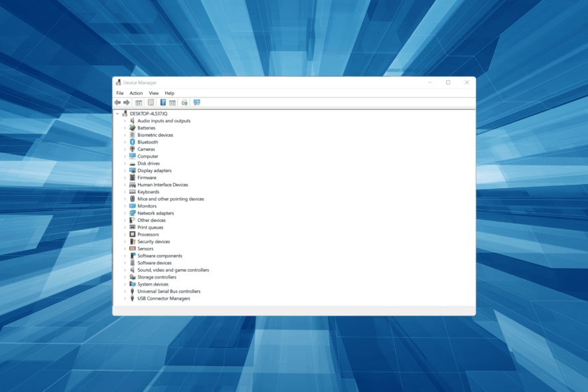Open the View menu
588x392 pixels.
point(154,93)
